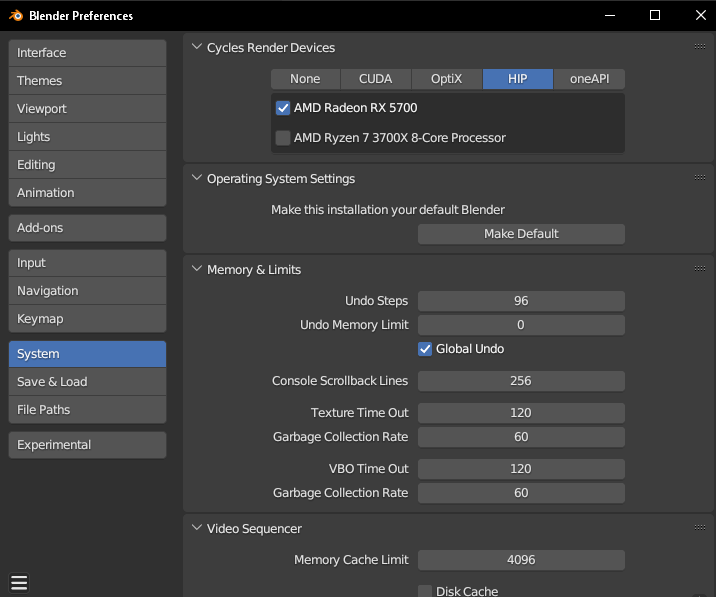Grab the Memory & Limits panel grip
Image resolution: width=716 pixels, height=597 pixels.
click(700, 269)
